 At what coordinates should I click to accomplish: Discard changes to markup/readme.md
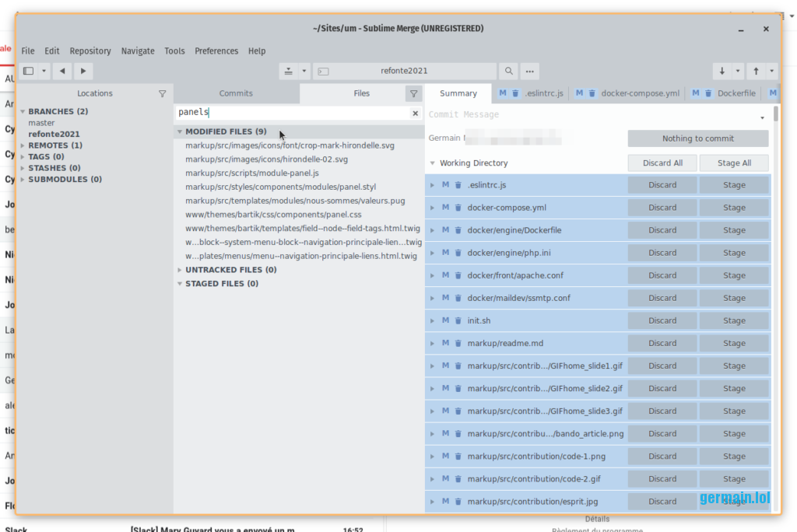(x=662, y=343)
